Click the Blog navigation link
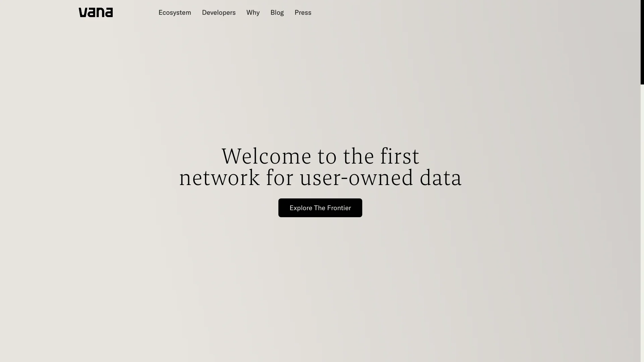Image resolution: width=644 pixels, height=362 pixels. pyautogui.click(x=277, y=12)
